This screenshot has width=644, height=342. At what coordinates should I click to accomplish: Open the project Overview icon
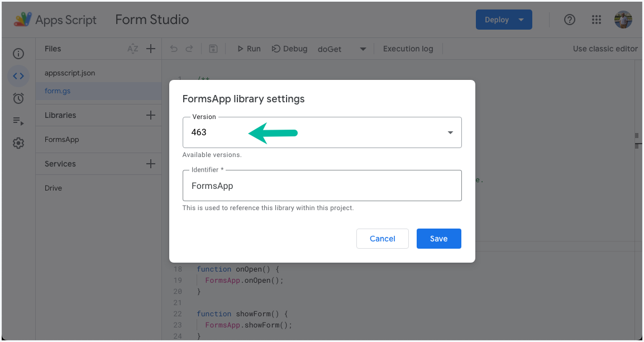coord(18,54)
